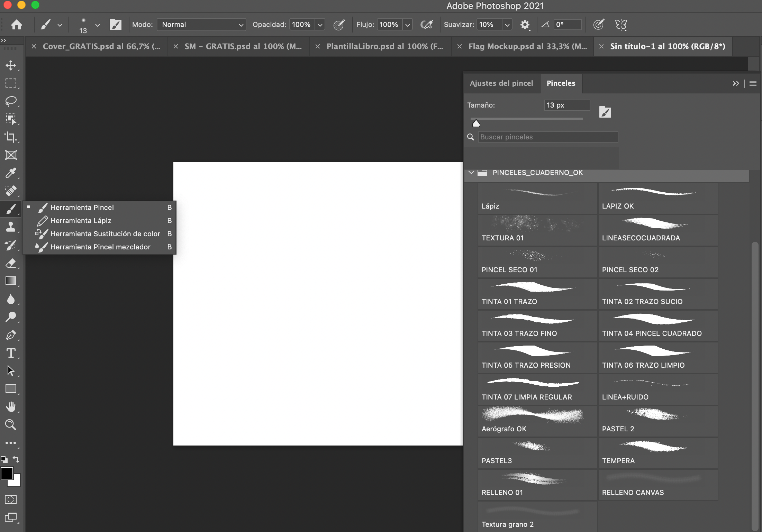Select the Move tool
Viewport: 762px width, 532px height.
click(x=11, y=65)
